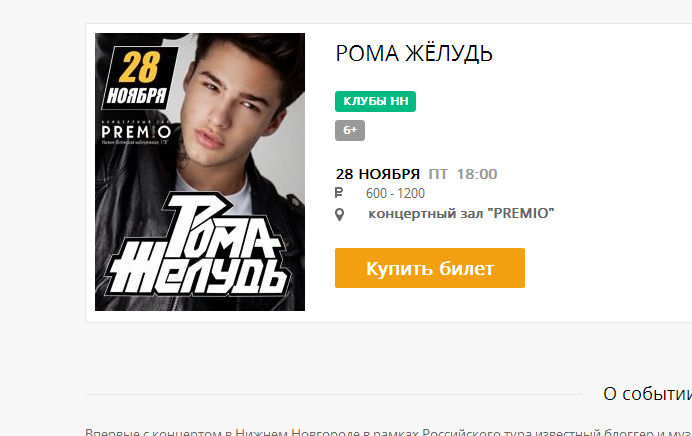The height and width of the screenshot is (436, 692).
Task: Click the 18:00 event start time
Action: tap(477, 174)
